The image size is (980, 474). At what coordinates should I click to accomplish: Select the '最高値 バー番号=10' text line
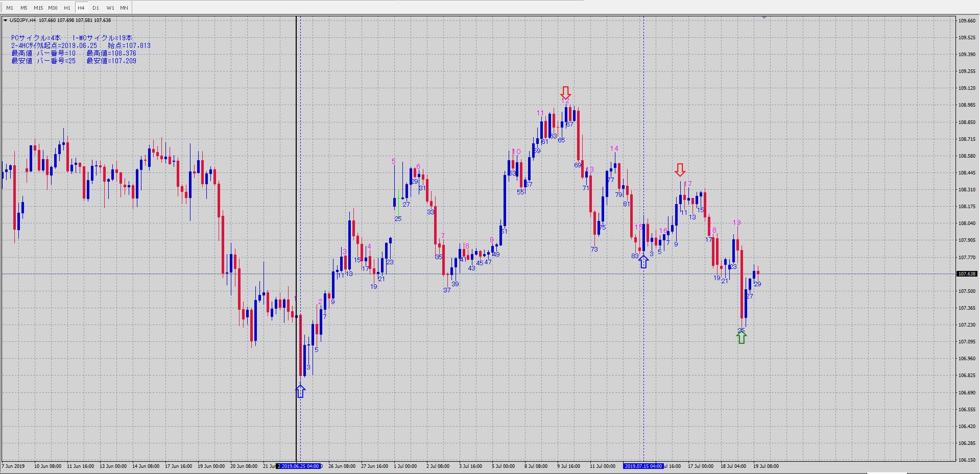click(x=43, y=54)
